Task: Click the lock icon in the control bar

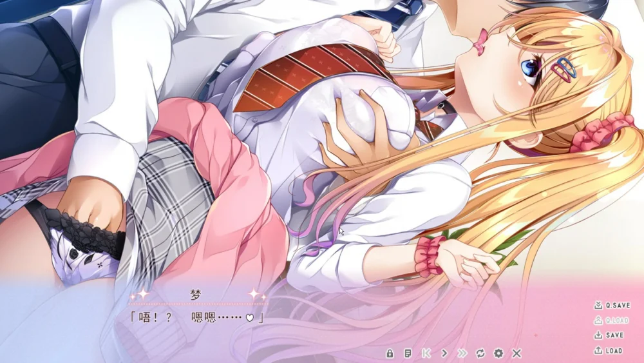Action: [390, 353]
